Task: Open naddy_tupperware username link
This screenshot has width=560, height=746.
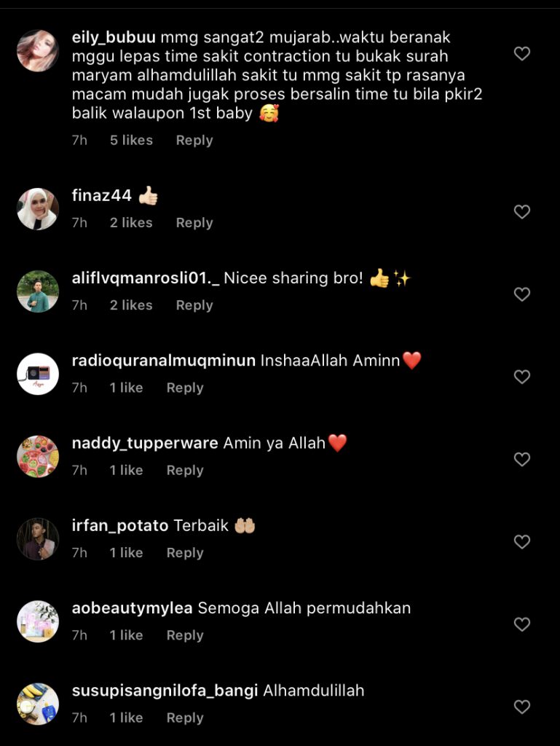Action: pos(145,444)
